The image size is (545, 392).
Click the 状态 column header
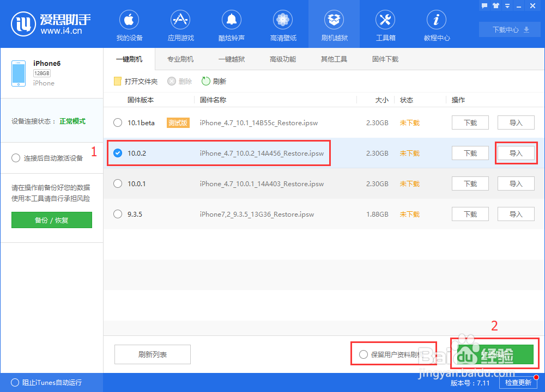click(407, 100)
